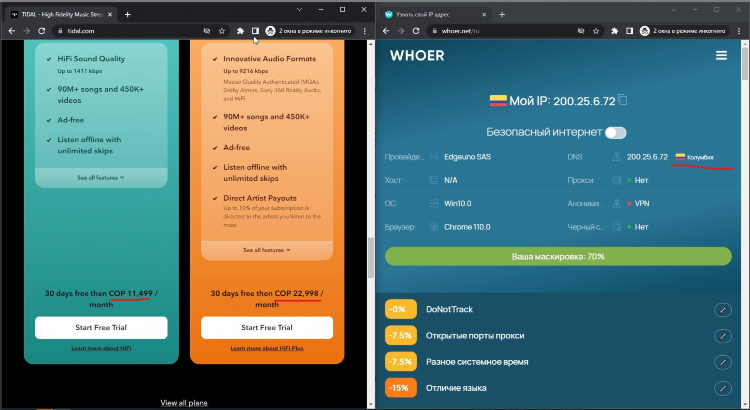Screen dimensions: 750x410
Task: Open Extensions puzzle icon in TIDAL window
Action: pyautogui.click(x=240, y=31)
